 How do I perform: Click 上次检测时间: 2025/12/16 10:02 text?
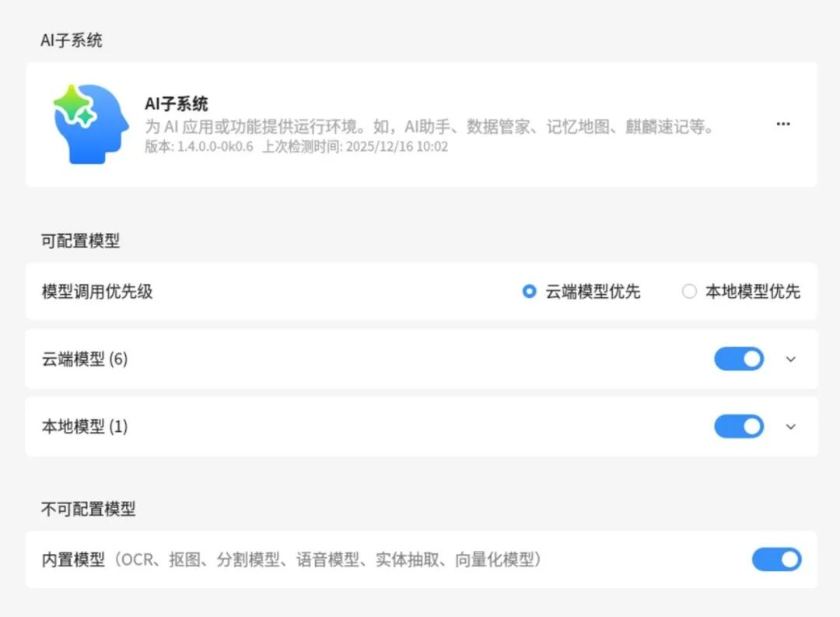[x=355, y=146]
